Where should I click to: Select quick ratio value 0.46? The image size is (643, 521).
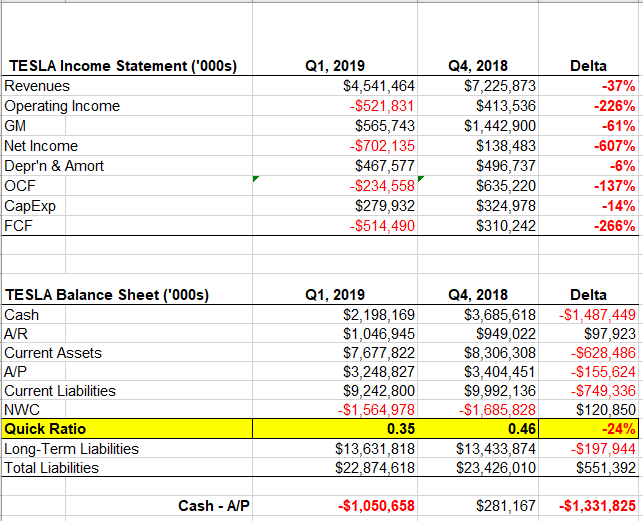(x=522, y=429)
